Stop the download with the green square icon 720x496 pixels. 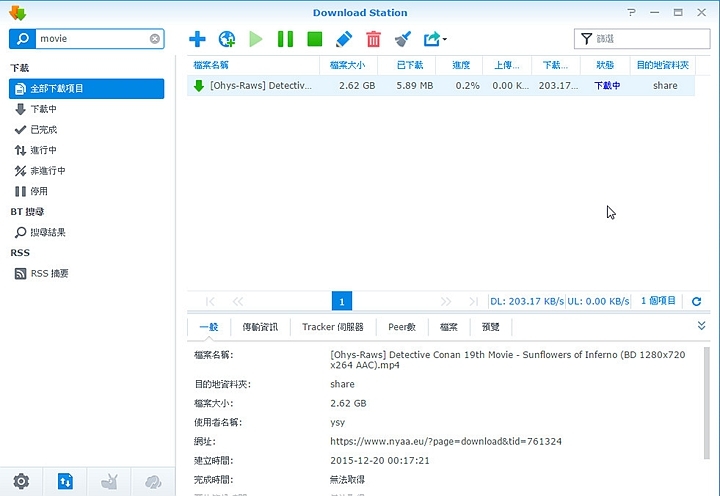[314, 39]
